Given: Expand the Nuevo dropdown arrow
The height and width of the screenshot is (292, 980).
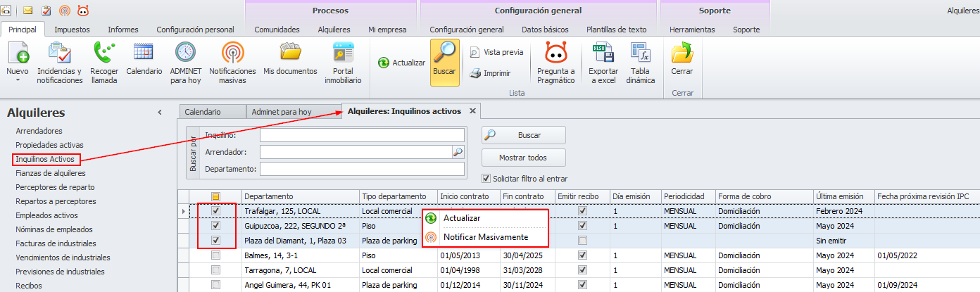Looking at the screenshot, I should (x=18, y=80).
